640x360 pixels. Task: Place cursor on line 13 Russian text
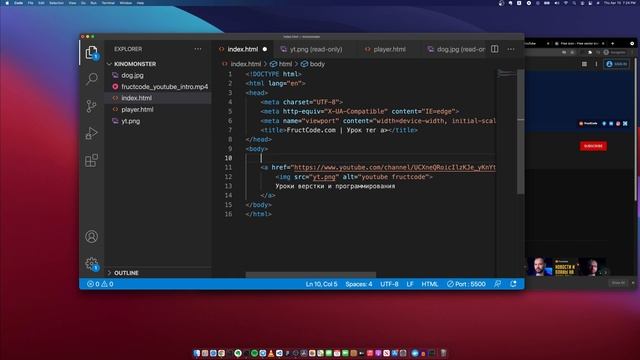pyautogui.click(x=335, y=186)
